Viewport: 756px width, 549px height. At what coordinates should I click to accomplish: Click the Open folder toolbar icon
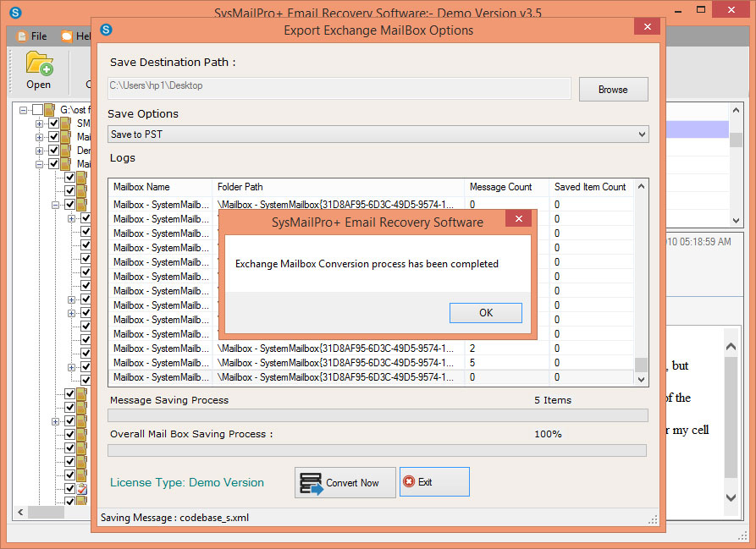(x=39, y=70)
